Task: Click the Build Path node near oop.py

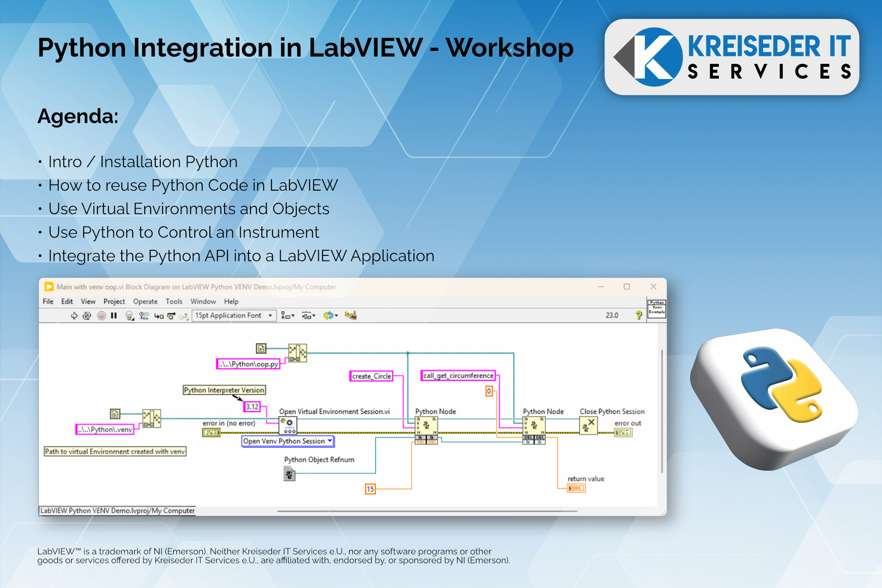Action: pyautogui.click(x=297, y=353)
